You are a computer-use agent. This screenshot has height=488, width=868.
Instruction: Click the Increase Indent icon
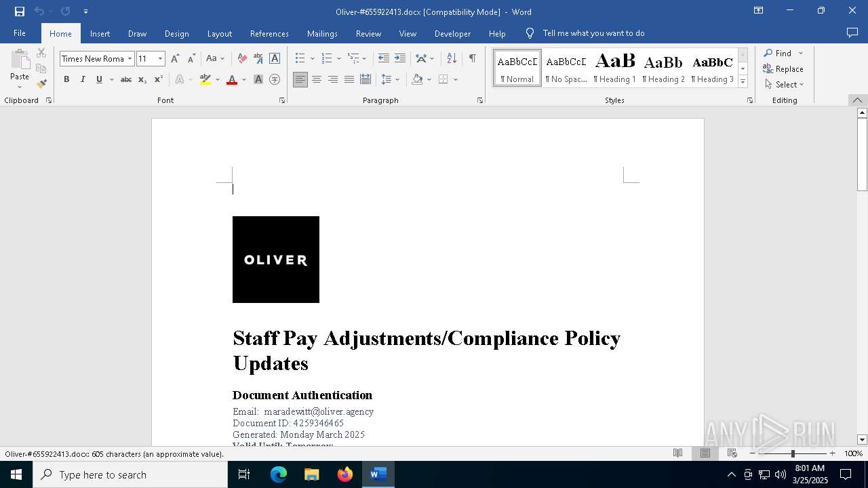point(400,59)
